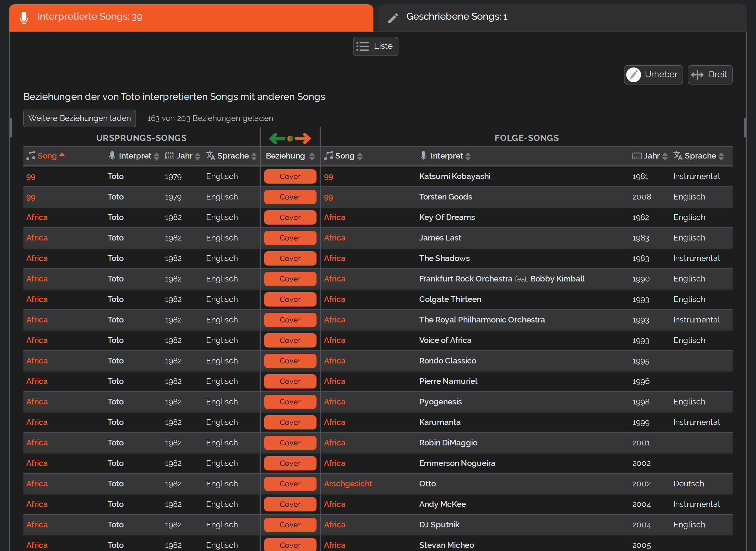This screenshot has height=551, width=756.
Task: Click the text '163 von 203 Beziehungen geladen'
Action: pyautogui.click(x=210, y=118)
